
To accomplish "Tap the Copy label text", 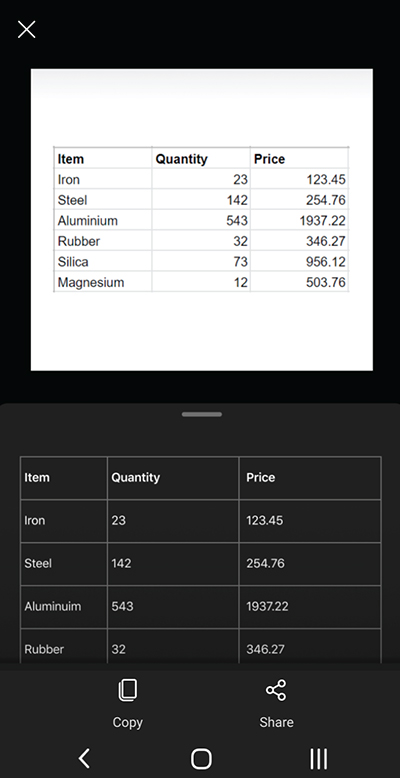I will point(128,722).
